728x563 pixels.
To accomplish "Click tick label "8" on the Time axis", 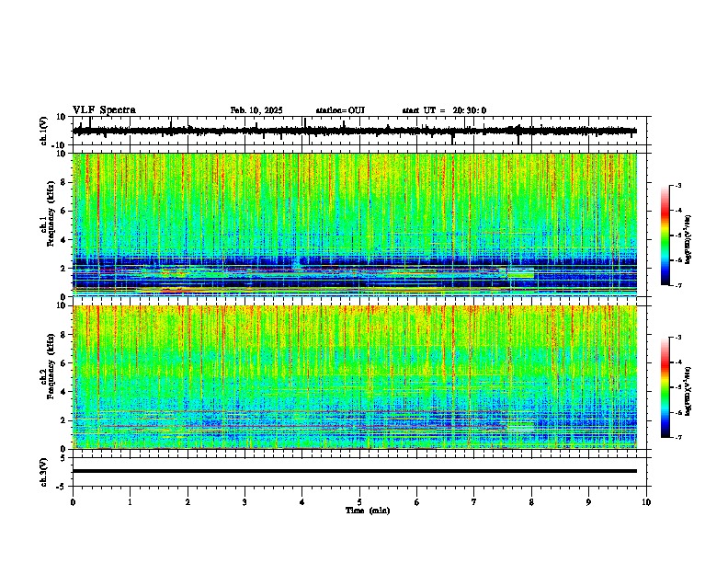I will pos(531,502).
